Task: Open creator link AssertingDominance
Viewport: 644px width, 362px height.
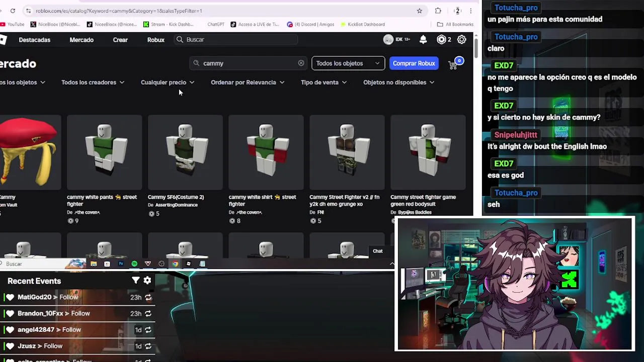Action: (177, 205)
